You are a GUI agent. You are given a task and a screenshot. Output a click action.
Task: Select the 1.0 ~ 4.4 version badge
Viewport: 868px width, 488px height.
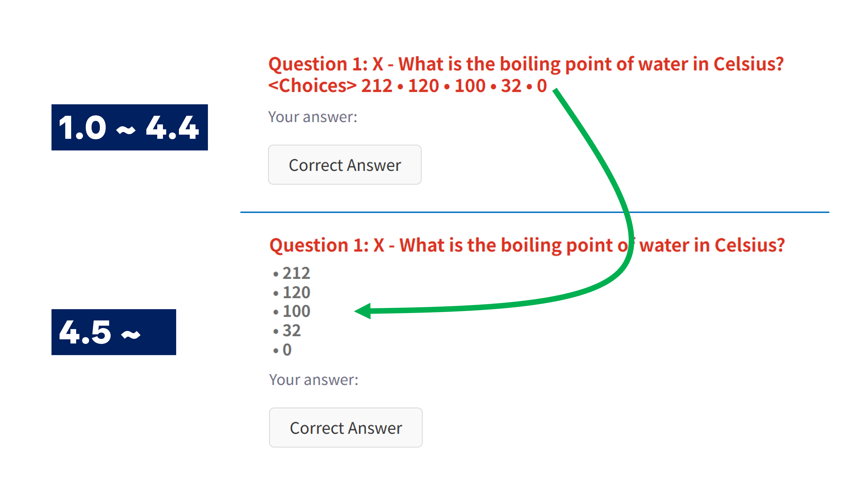(129, 127)
